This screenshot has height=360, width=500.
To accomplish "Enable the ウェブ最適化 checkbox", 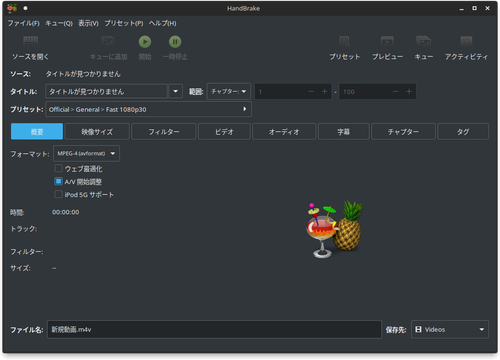I will pos(58,168).
